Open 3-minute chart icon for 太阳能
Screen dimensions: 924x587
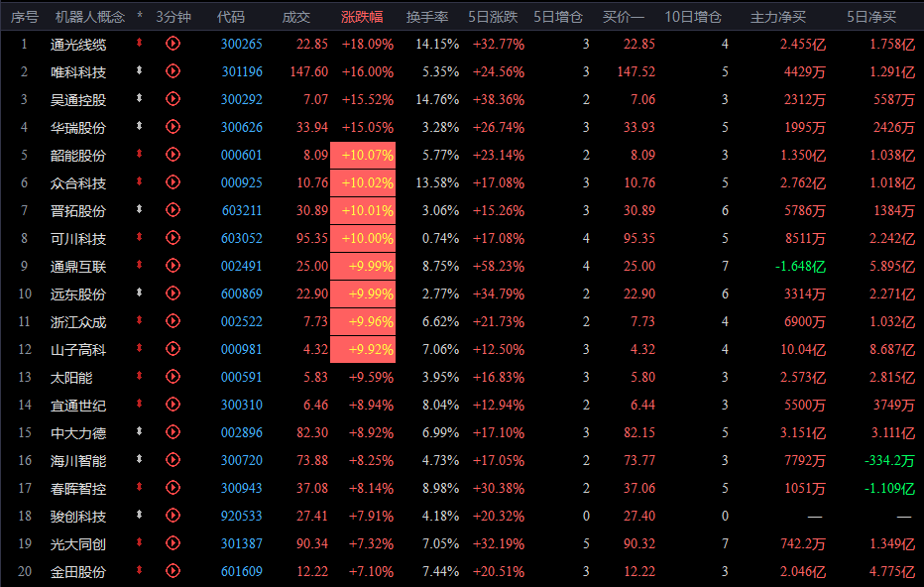(x=173, y=377)
